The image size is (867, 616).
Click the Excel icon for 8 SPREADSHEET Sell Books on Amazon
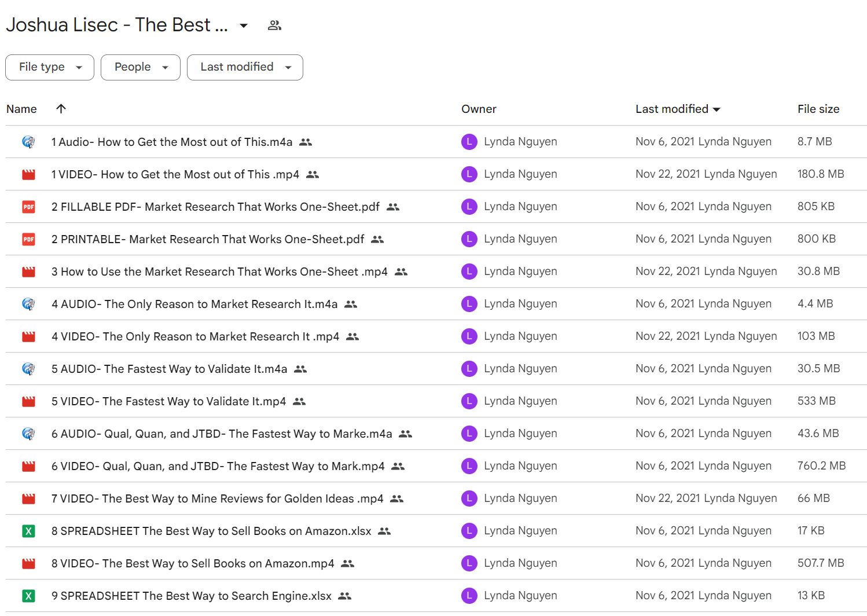28,531
